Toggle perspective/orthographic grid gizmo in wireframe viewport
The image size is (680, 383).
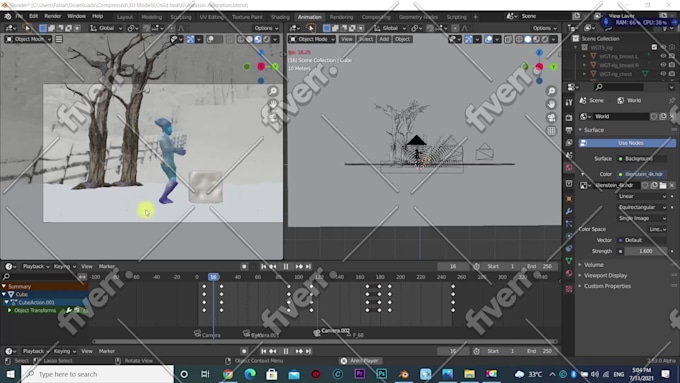pyautogui.click(x=551, y=131)
